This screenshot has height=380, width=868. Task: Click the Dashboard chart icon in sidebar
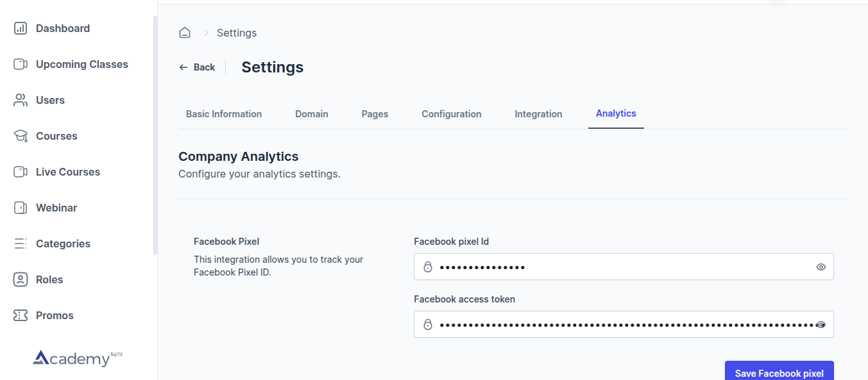click(21, 28)
